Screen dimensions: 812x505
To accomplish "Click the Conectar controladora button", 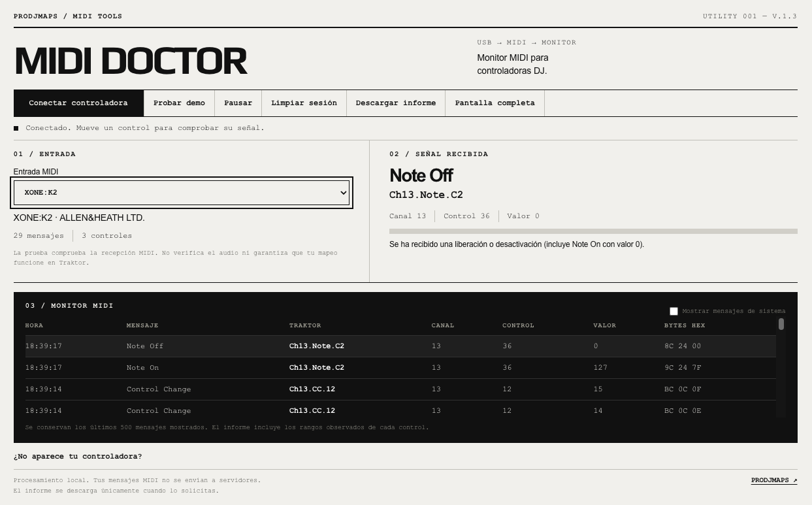I will tap(78, 103).
